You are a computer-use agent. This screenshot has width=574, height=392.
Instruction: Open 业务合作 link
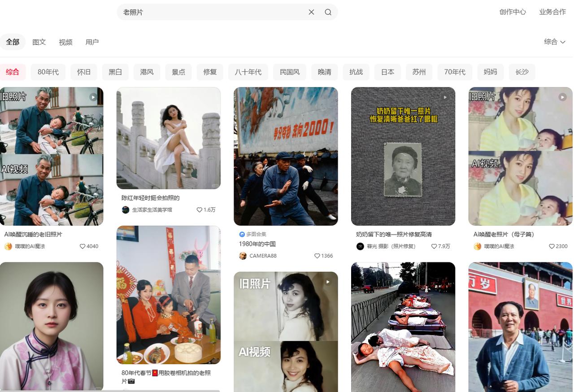pyautogui.click(x=552, y=12)
